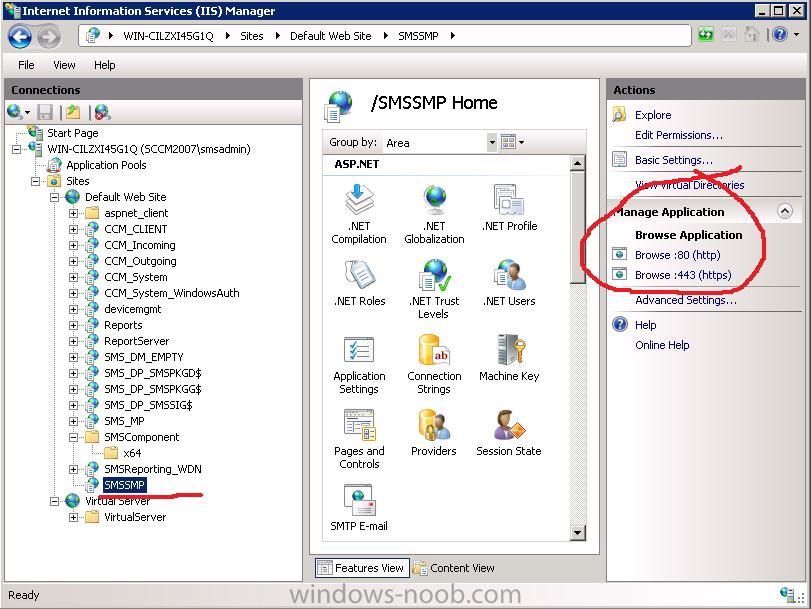Click the Create new connection globe icon

pos(15,112)
